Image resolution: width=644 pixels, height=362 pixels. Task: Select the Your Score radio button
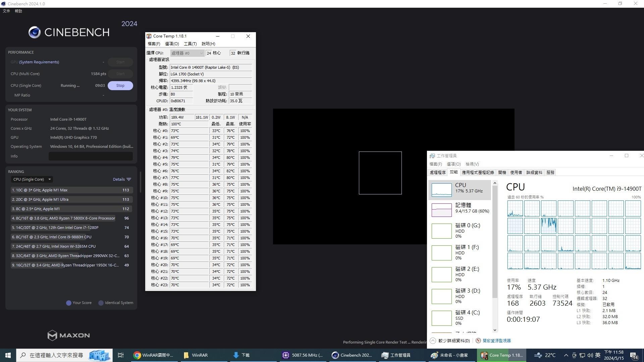click(68, 303)
